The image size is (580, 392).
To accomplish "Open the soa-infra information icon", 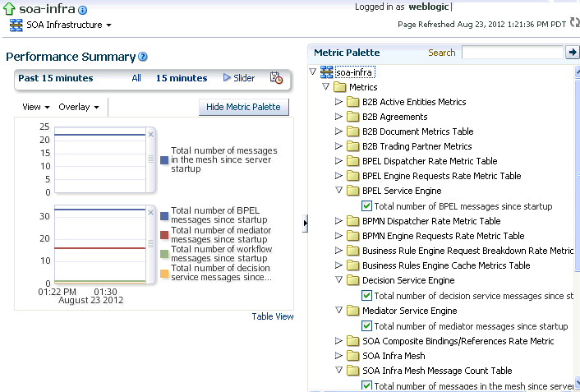I will (x=83, y=10).
